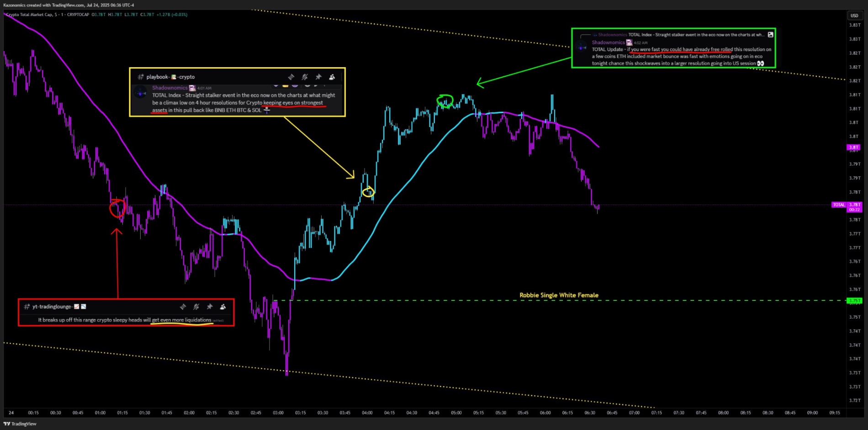This screenshot has width=868, height=430.
Task: Click Shadownomics username in yellow box message
Action: (169, 88)
